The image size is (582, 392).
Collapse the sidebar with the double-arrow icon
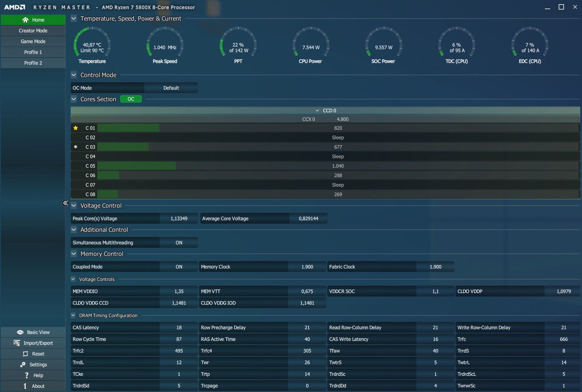coord(65,203)
